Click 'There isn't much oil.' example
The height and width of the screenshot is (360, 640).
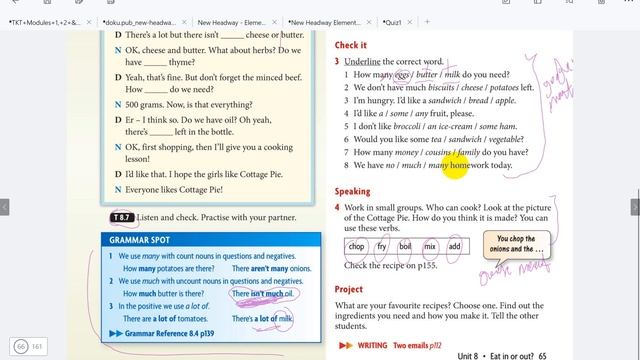point(262,293)
